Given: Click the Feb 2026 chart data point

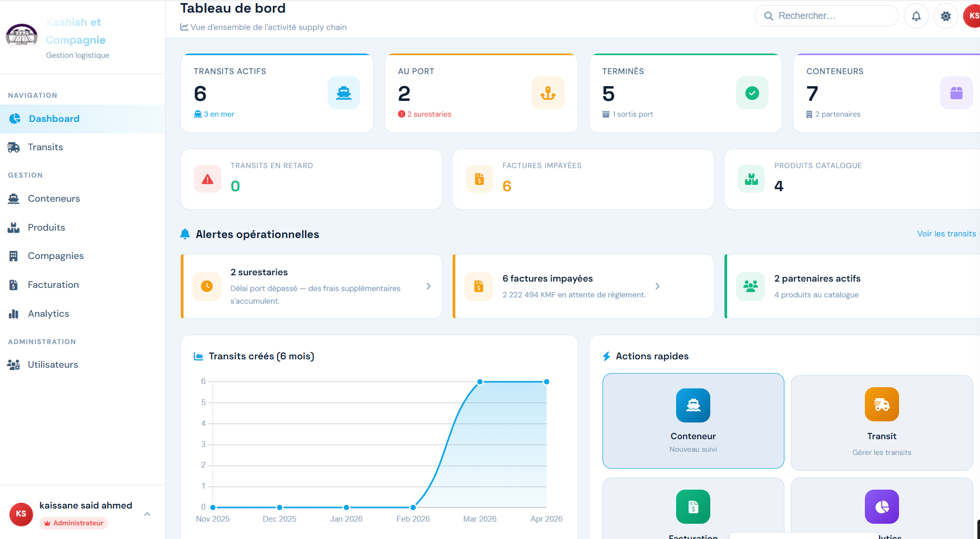Looking at the screenshot, I should pyautogui.click(x=413, y=507).
